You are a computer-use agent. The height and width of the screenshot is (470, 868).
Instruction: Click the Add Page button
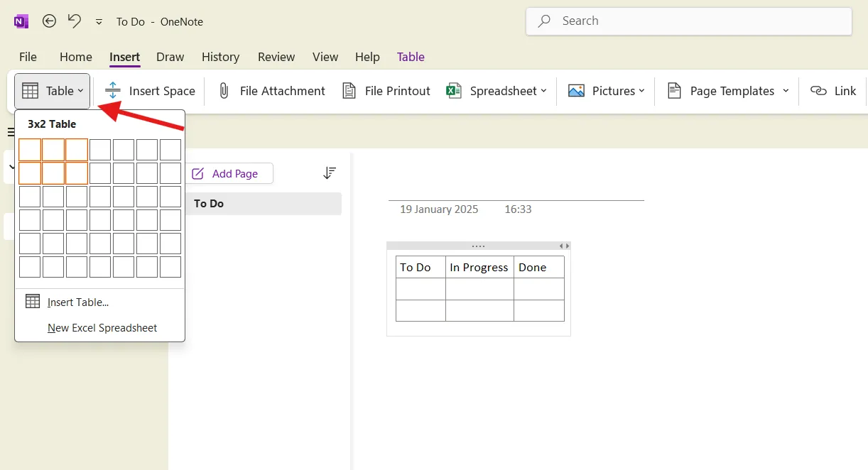tap(229, 173)
